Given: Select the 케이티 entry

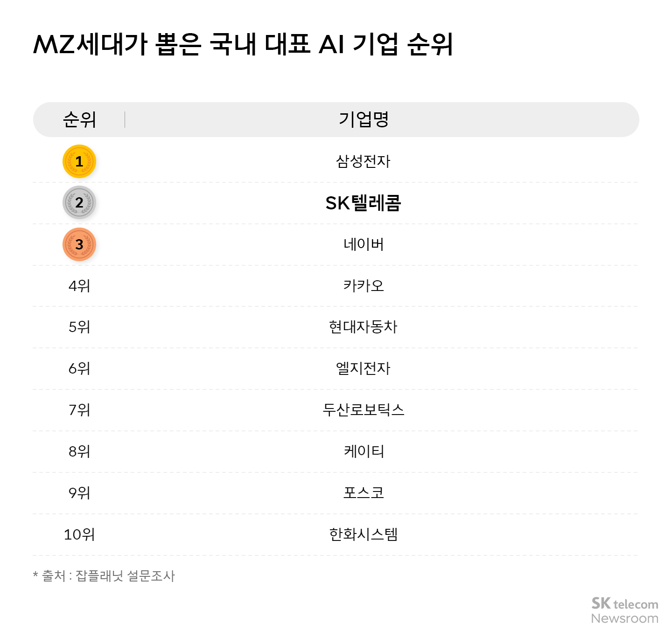Looking at the screenshot, I should [x=363, y=451].
